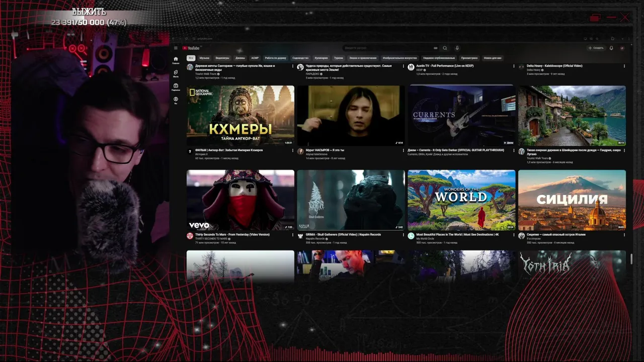Open the Currents guitar playthrough thumbnail
This screenshot has height=362, width=644.
[x=461, y=116]
